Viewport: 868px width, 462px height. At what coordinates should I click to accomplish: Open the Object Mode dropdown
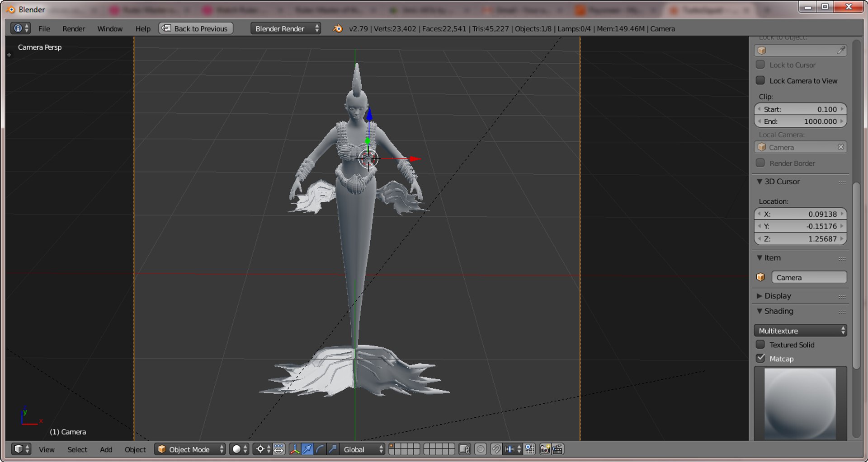coord(190,449)
